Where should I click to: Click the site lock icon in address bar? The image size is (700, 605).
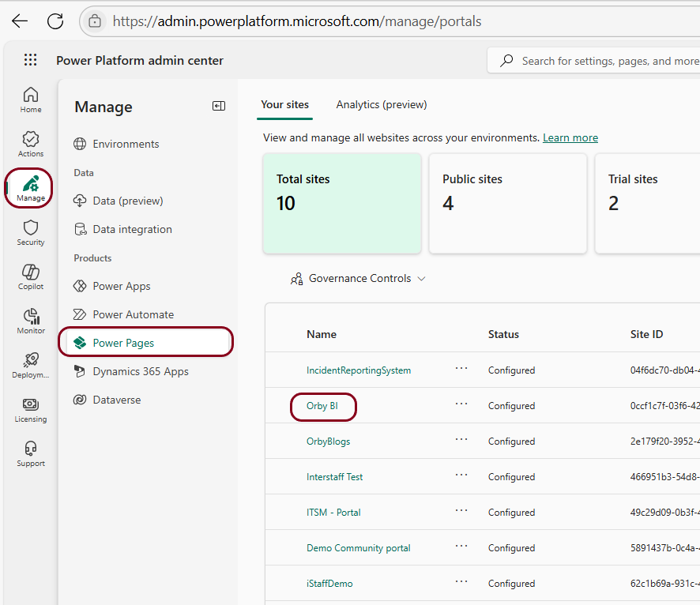point(95,21)
